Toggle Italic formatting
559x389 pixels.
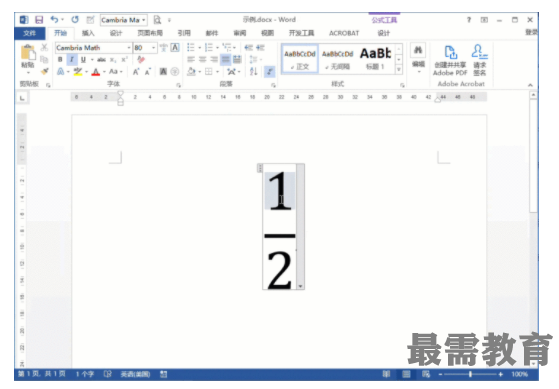72,60
